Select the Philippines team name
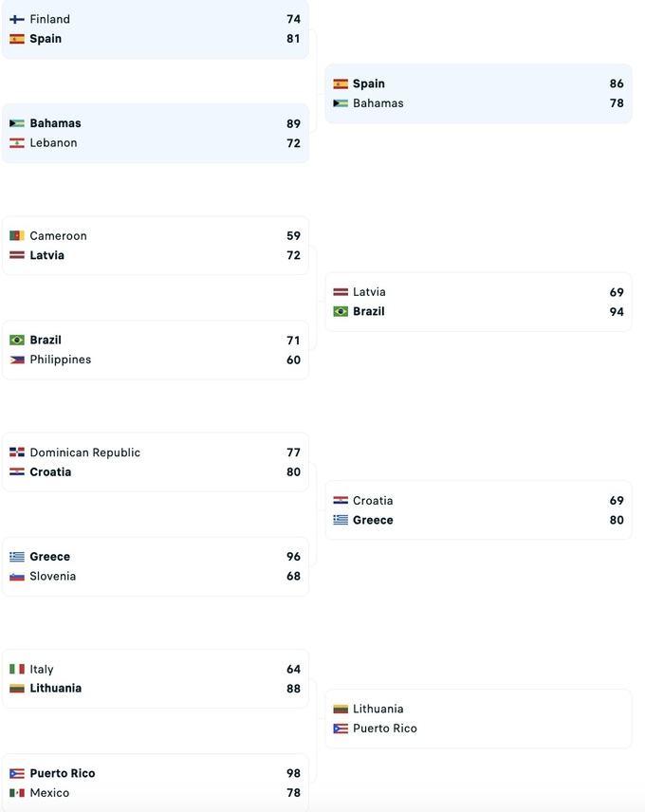The image size is (645, 812). click(60, 360)
